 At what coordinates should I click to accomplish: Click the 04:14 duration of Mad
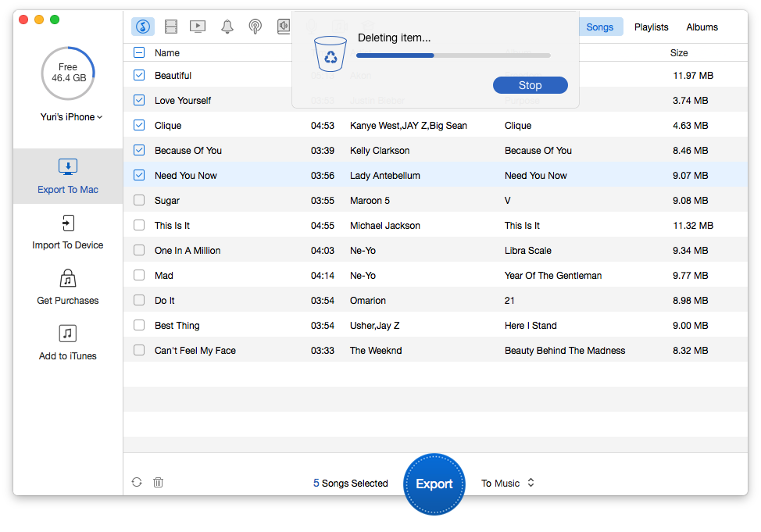[x=323, y=275]
